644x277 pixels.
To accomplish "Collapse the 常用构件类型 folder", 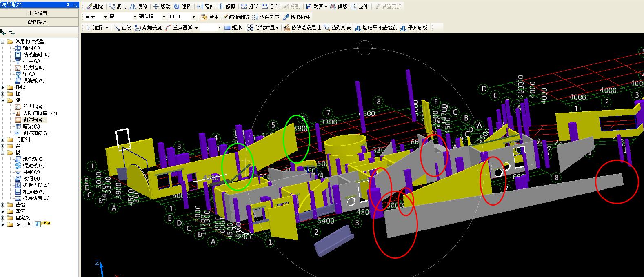I will [3, 42].
